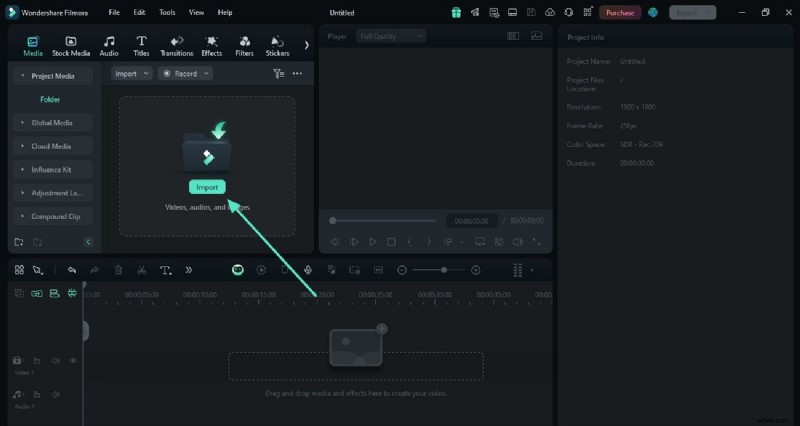Image resolution: width=800 pixels, height=426 pixels.
Task: Open the gift box icon
Action: click(x=456, y=13)
